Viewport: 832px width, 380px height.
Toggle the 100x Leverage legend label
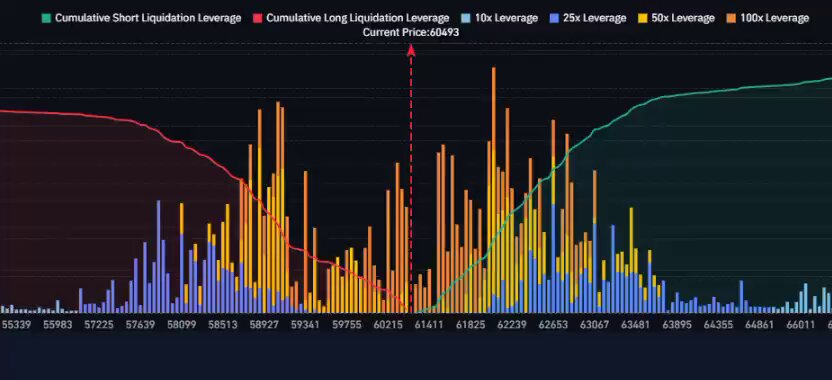coord(774,18)
